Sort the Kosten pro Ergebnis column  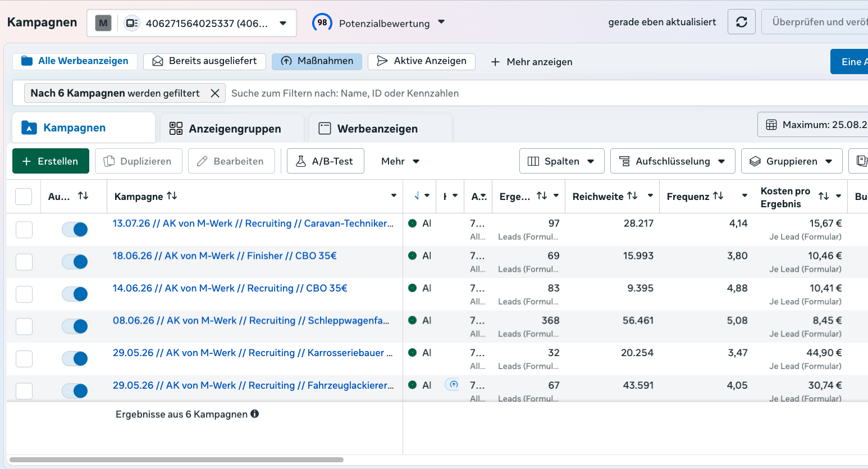click(824, 196)
